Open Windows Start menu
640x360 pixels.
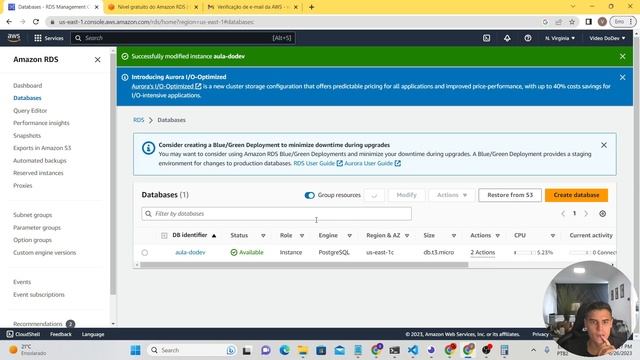coord(136,350)
